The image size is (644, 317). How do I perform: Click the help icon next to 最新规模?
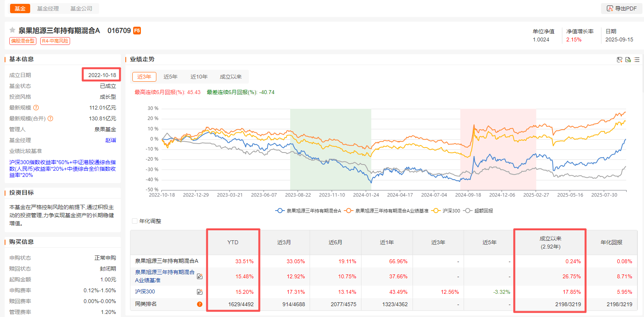36,108
